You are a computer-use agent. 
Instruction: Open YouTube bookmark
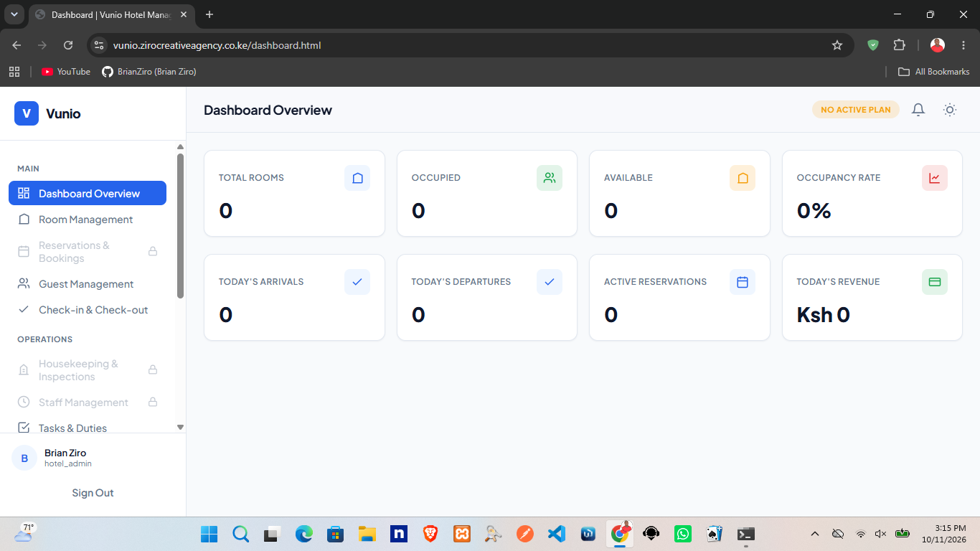[66, 72]
